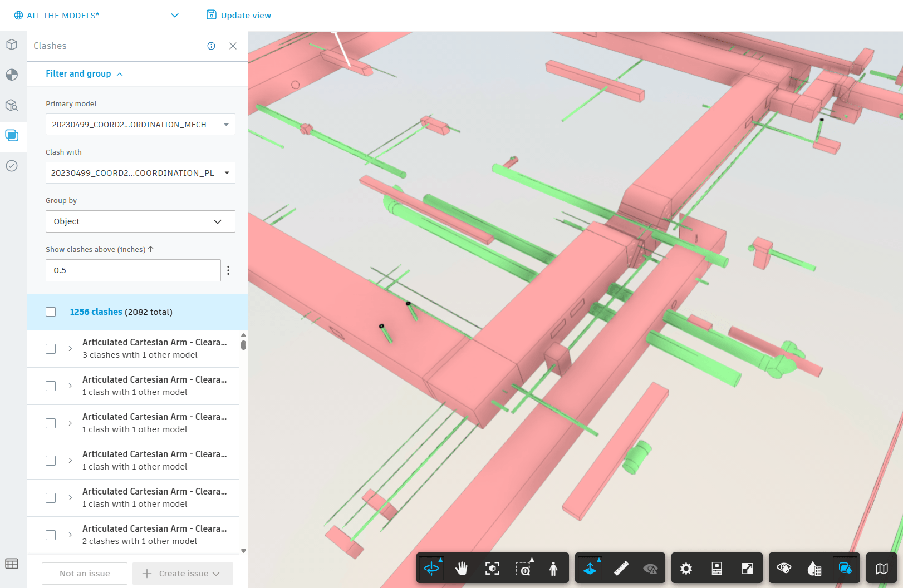Click the Update view button
The width and height of the screenshot is (903, 588).
pos(239,16)
